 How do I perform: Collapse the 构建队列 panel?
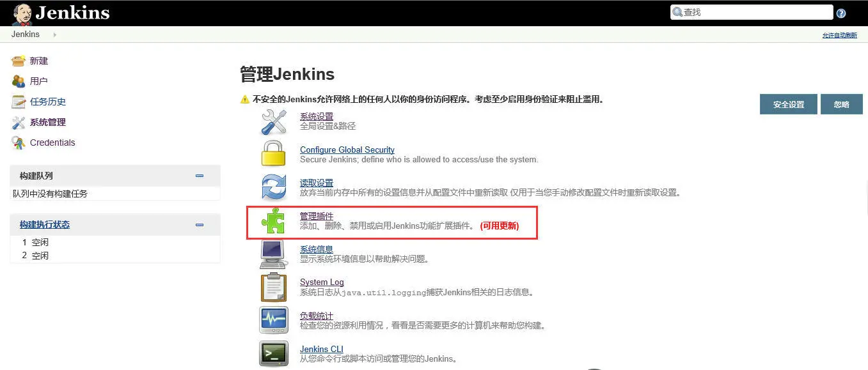[200, 176]
